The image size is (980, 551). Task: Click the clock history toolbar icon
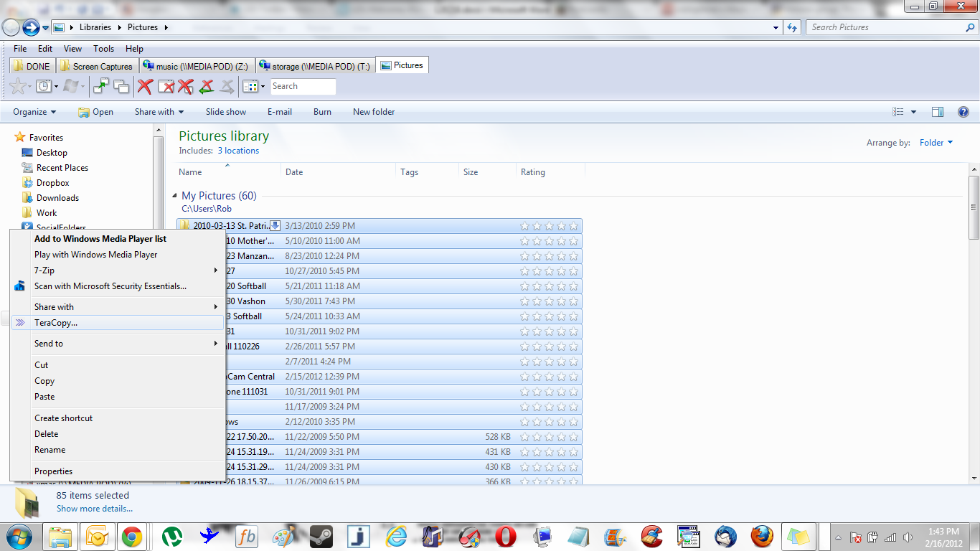44,86
